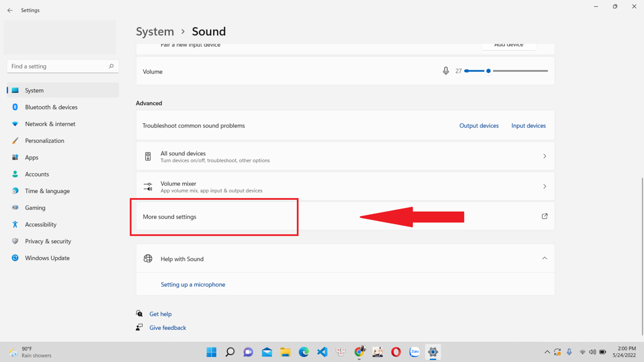Click the Find a setting search box

click(57, 66)
